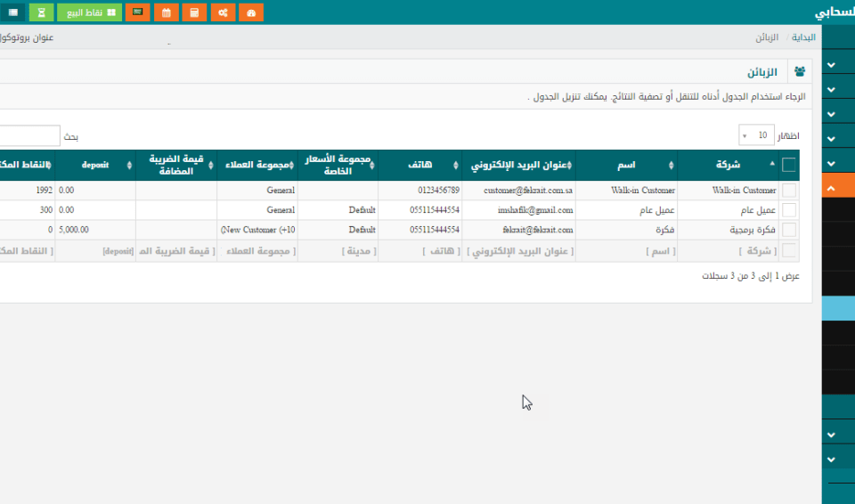Open the dashboard gauge icon in top toolbar

click(x=252, y=12)
